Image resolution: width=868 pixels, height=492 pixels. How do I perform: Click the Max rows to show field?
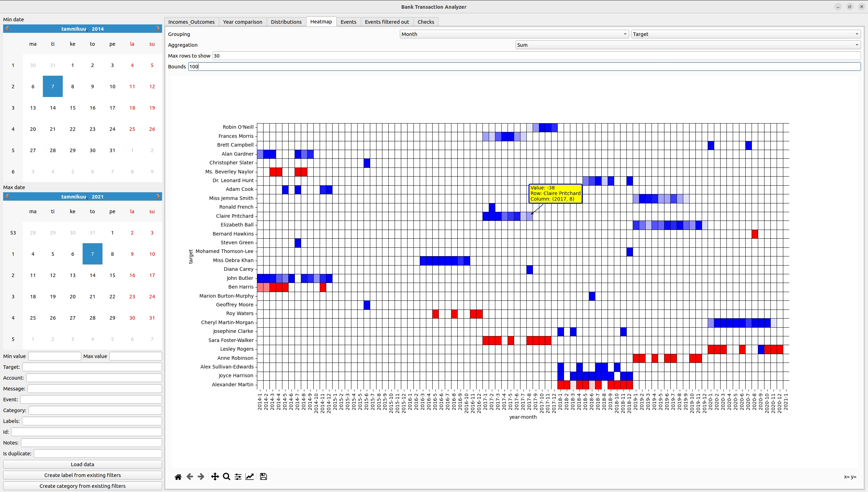pyautogui.click(x=536, y=56)
